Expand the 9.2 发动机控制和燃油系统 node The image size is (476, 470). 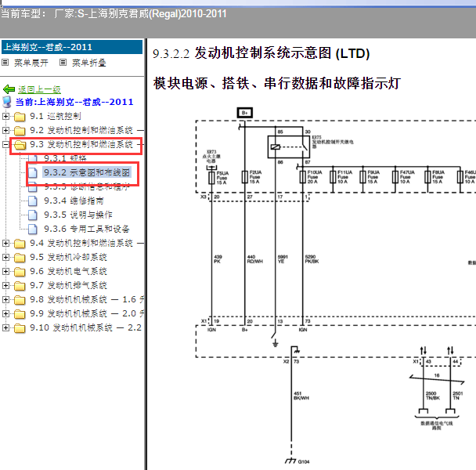pos(5,130)
